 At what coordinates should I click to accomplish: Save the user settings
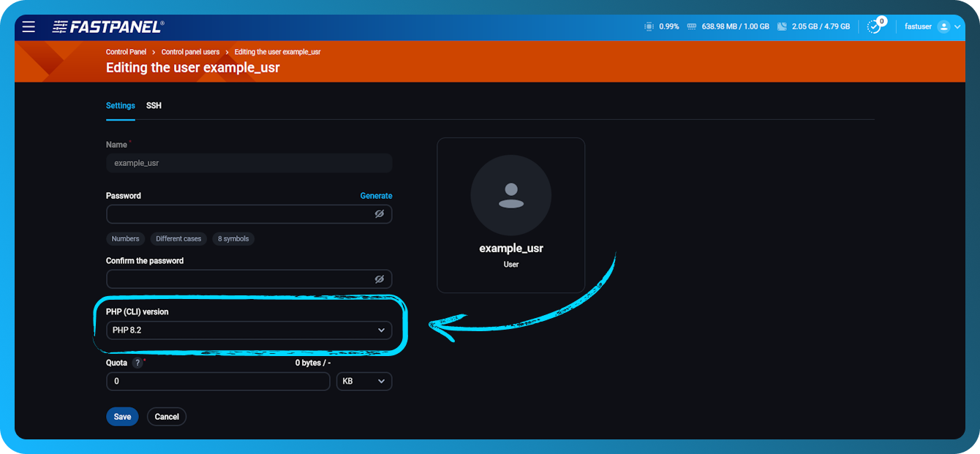pos(122,416)
